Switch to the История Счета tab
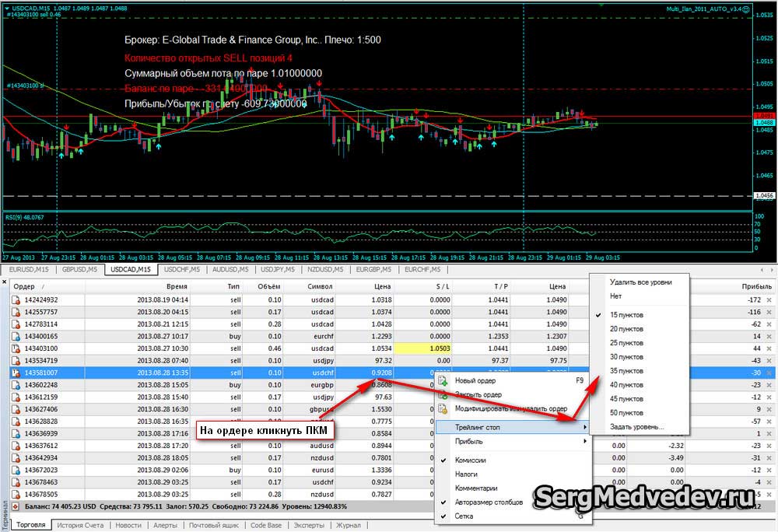The height and width of the screenshot is (532, 778). [x=81, y=526]
